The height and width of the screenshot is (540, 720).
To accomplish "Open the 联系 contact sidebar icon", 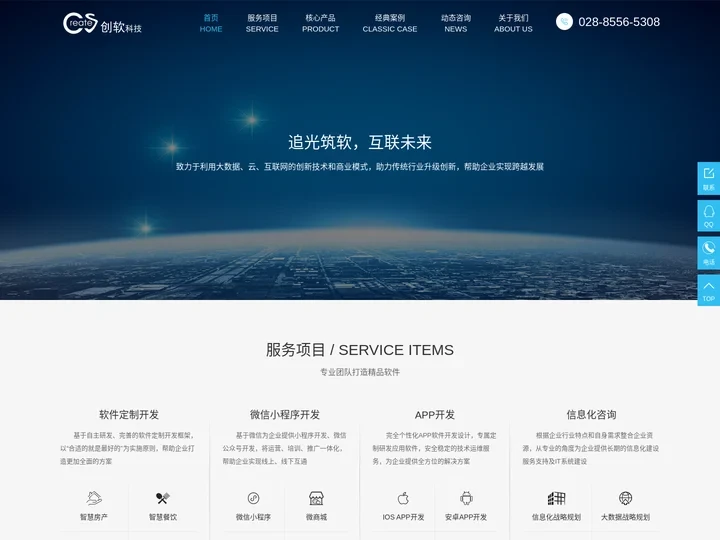I will tap(709, 179).
